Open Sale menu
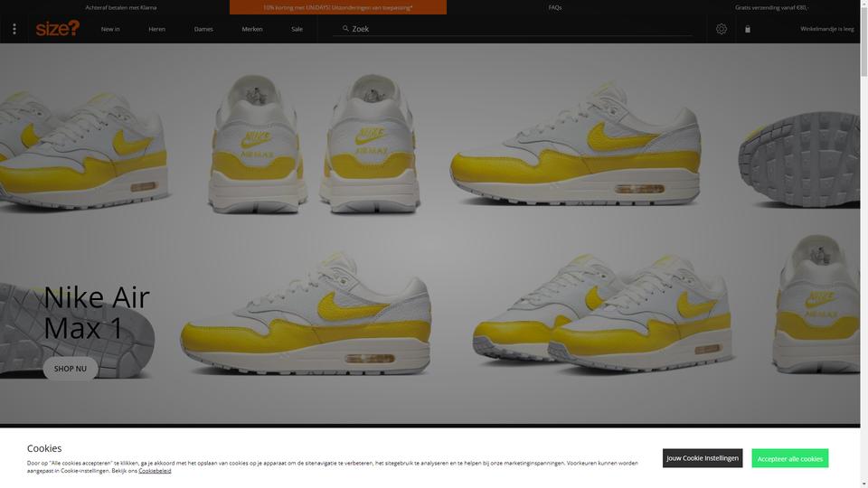The height and width of the screenshot is (488, 868). 297,29
